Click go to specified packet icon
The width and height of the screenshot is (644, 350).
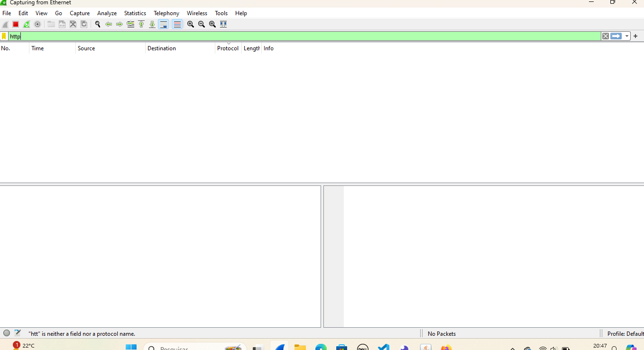130,24
